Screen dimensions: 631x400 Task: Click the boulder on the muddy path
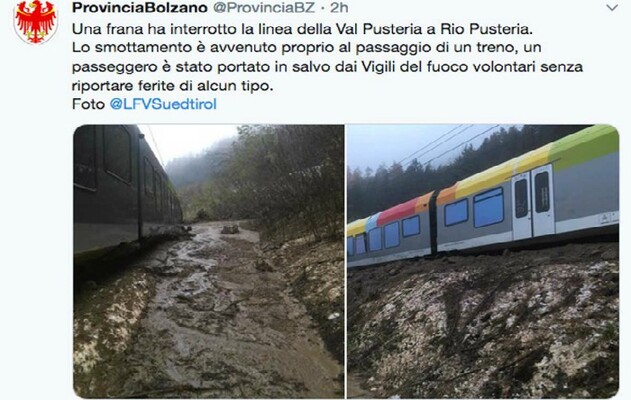pos(230,229)
